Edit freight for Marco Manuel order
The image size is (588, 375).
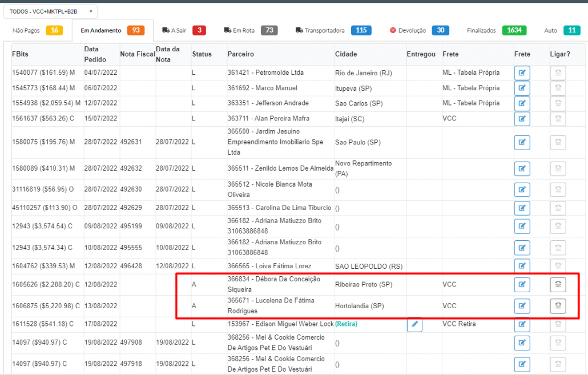522,88
